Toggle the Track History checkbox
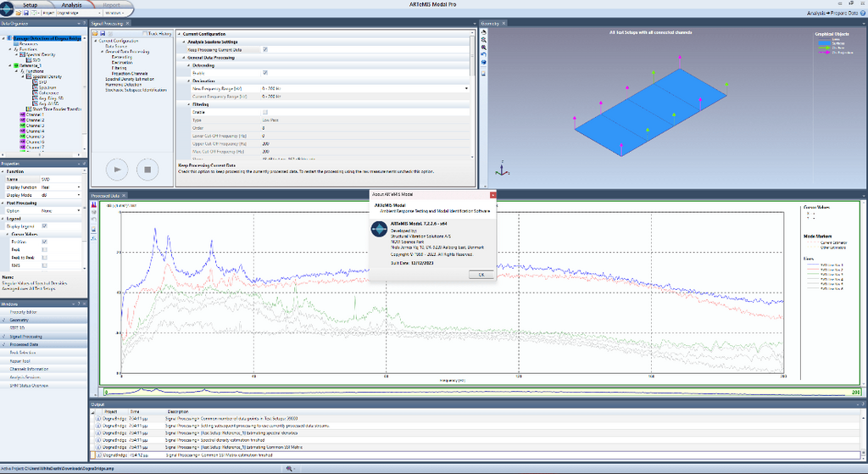This screenshot has height=474, width=868. pyautogui.click(x=145, y=34)
